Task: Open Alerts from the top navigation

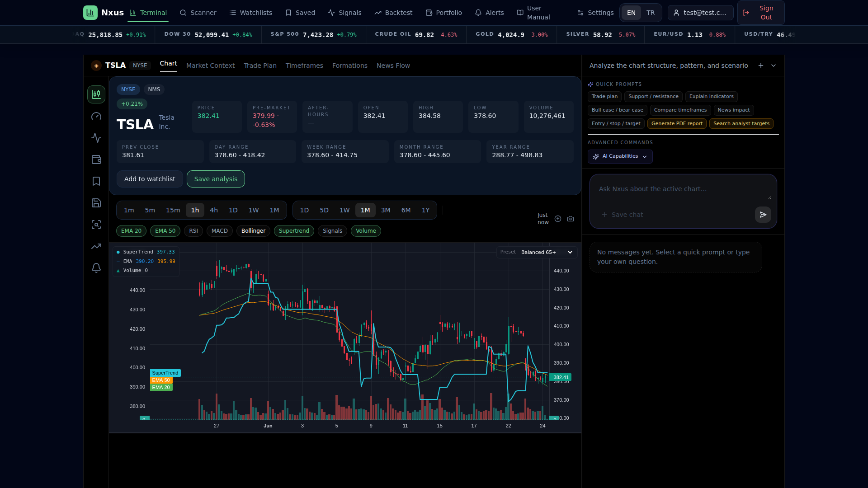Action: pyautogui.click(x=489, y=13)
